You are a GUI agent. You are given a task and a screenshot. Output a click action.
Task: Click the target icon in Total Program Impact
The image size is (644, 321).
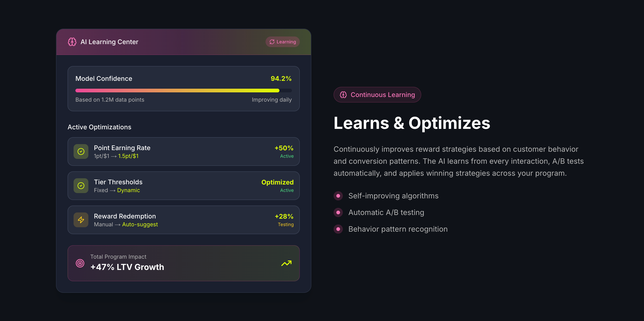click(80, 263)
